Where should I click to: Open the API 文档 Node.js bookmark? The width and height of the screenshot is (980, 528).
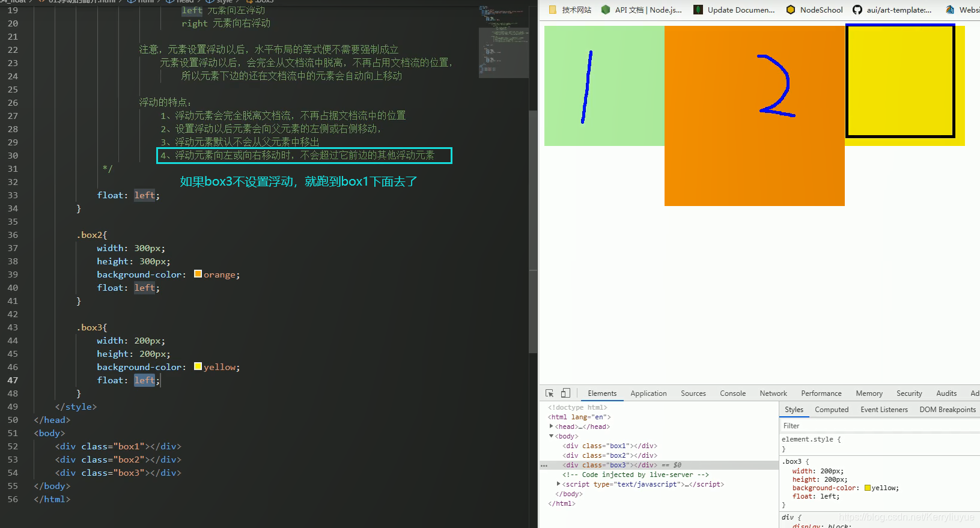(x=642, y=10)
